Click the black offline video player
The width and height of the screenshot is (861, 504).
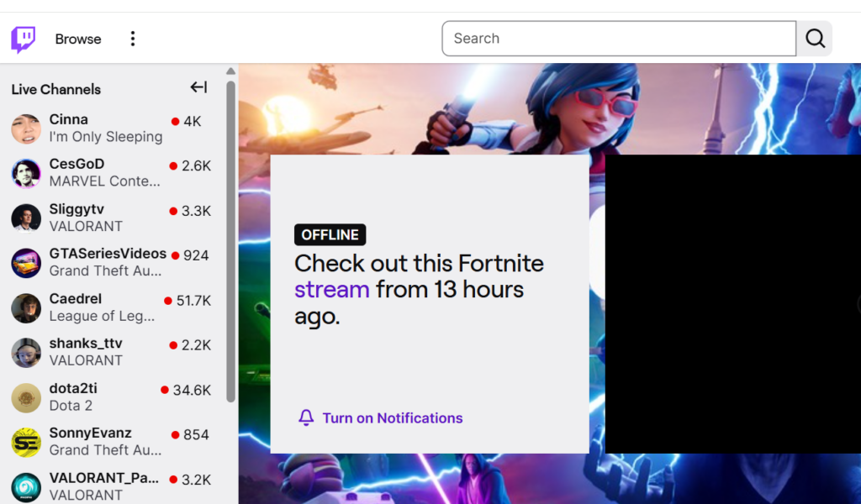733,304
